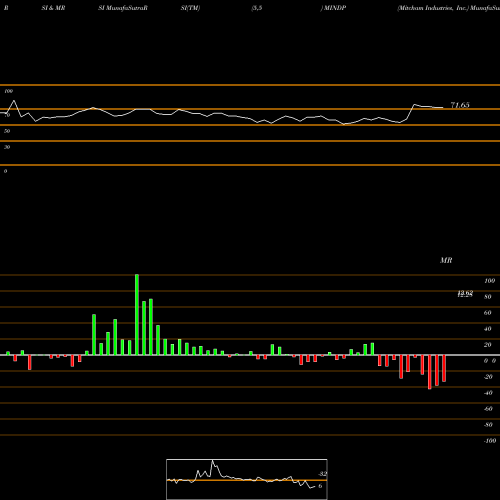Click the tallest green MR histogram bar

[x=137, y=315]
